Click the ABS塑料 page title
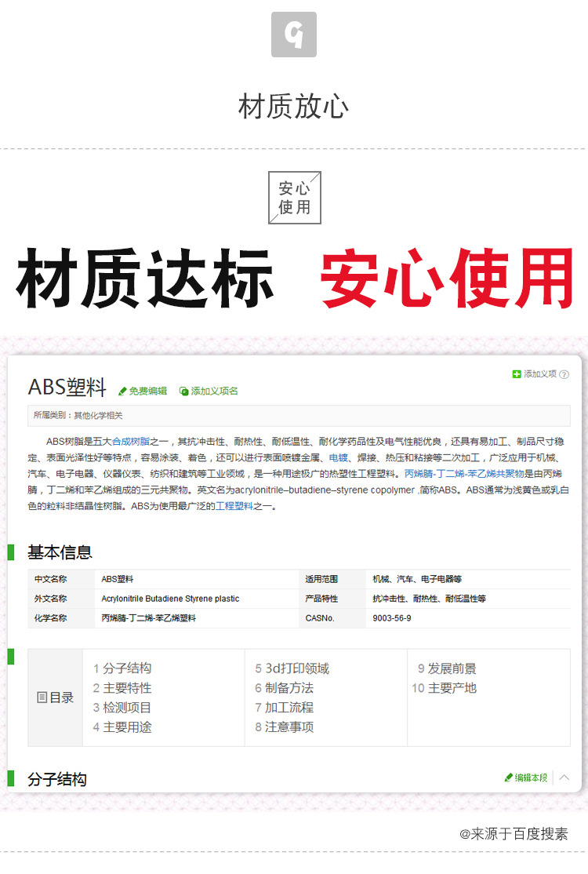588x874 pixels. coord(67,387)
